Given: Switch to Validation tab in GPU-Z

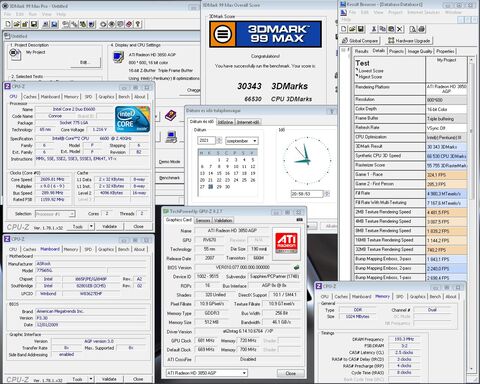Looking at the screenshot, I should click(x=223, y=220).
